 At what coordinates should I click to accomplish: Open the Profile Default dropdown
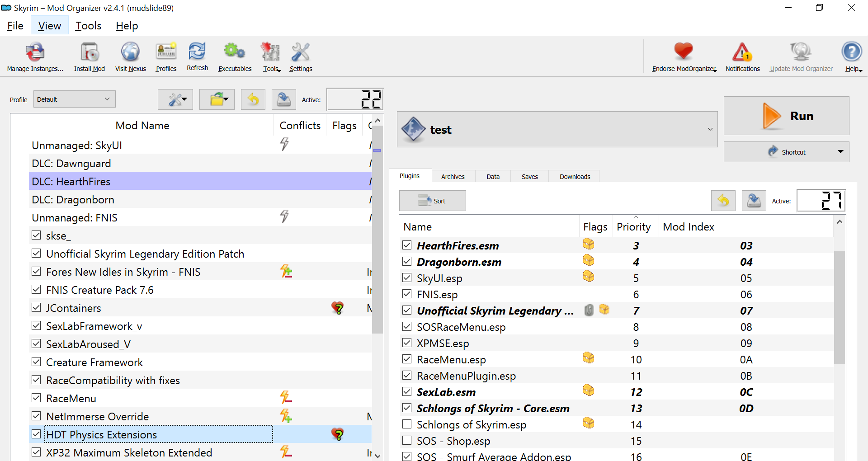click(74, 99)
